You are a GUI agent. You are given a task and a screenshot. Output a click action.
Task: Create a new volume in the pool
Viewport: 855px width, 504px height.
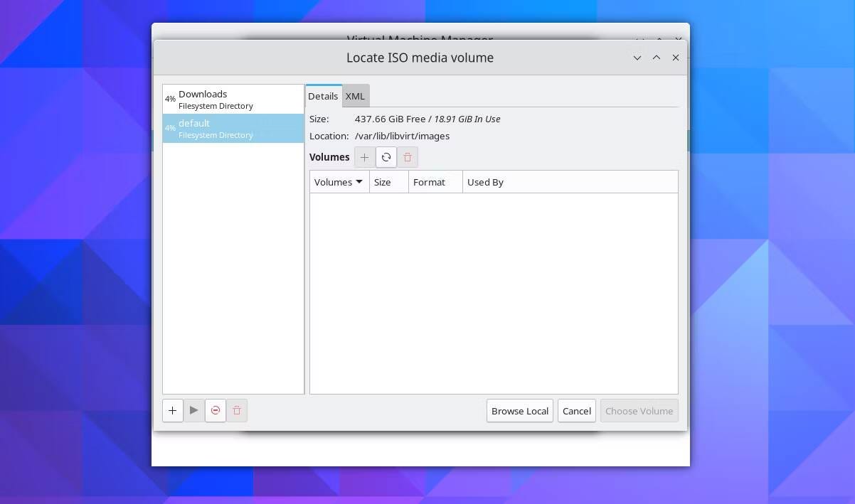tap(364, 156)
